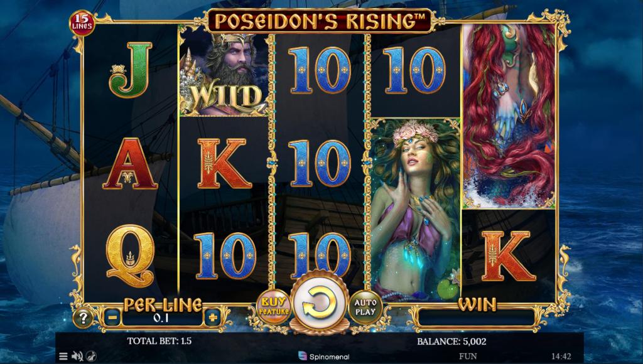Start Auto Play mode
643x364 pixels.
(365, 307)
